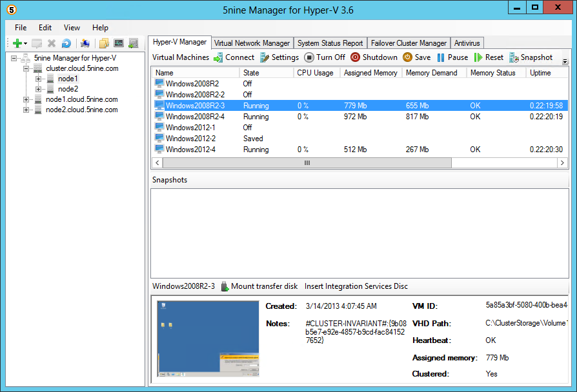This screenshot has width=577, height=392.
Task: Select the Hyper-V Manager tab
Action: pos(179,42)
